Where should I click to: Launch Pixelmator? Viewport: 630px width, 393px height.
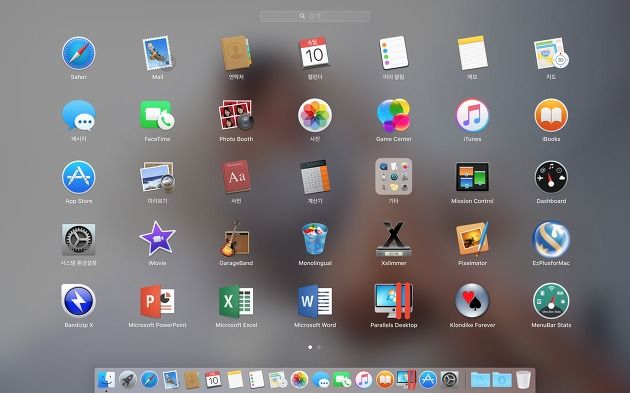point(472,239)
